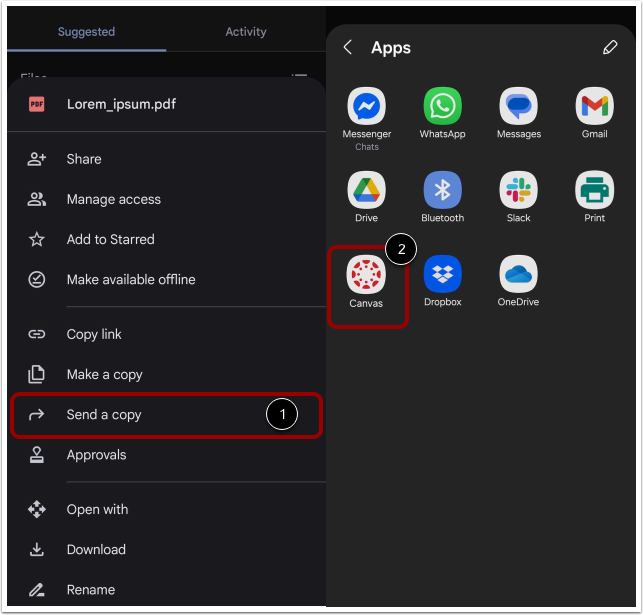Go back using the Apps back arrow

[x=348, y=47]
